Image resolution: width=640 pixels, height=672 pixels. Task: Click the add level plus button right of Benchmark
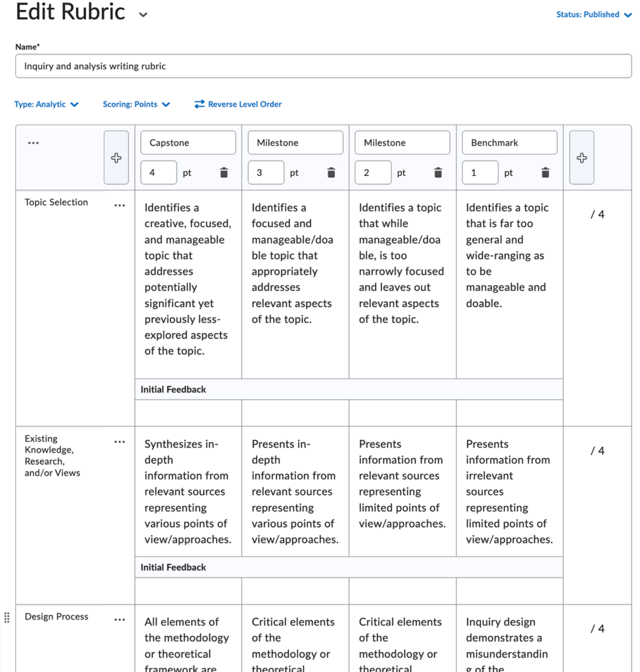coord(582,157)
